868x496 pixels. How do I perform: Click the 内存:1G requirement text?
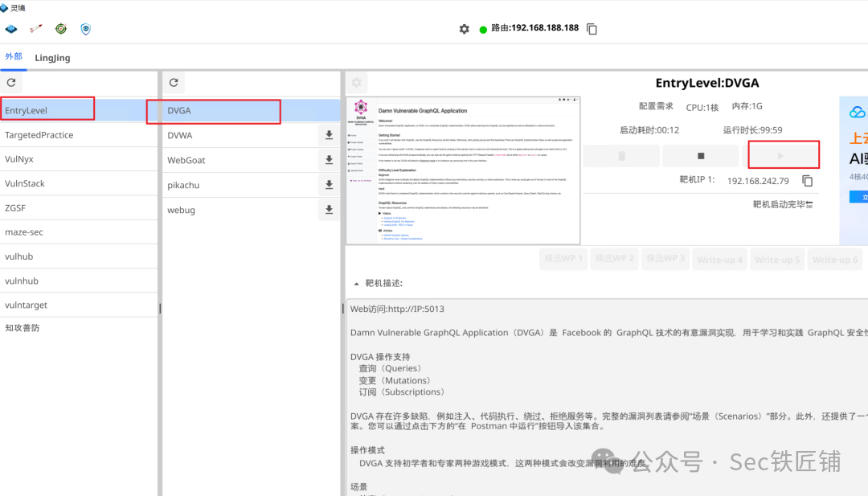[x=747, y=106]
